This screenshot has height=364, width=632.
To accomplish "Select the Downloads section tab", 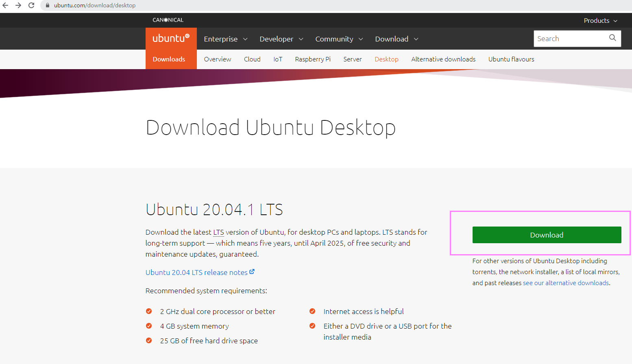I will point(171,59).
